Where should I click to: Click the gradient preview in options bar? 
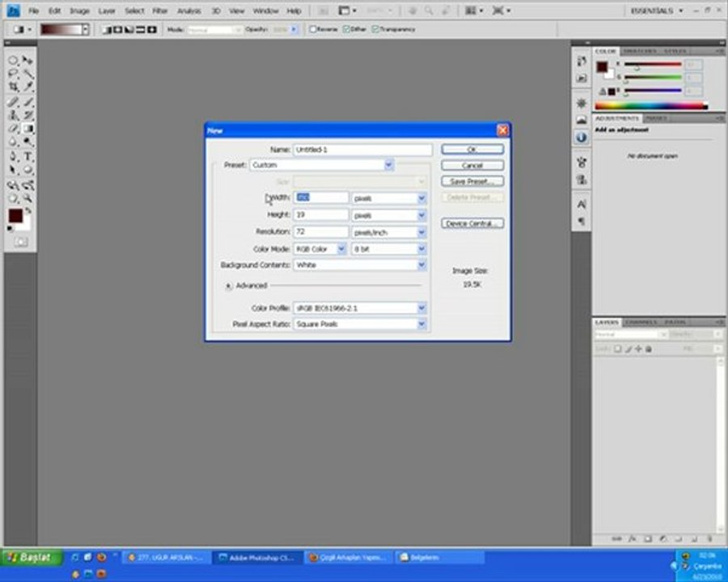(x=61, y=30)
